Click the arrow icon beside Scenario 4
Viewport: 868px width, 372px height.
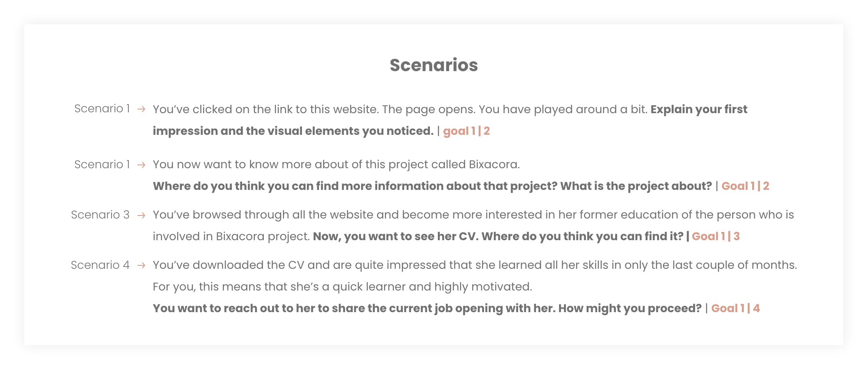[x=141, y=265]
